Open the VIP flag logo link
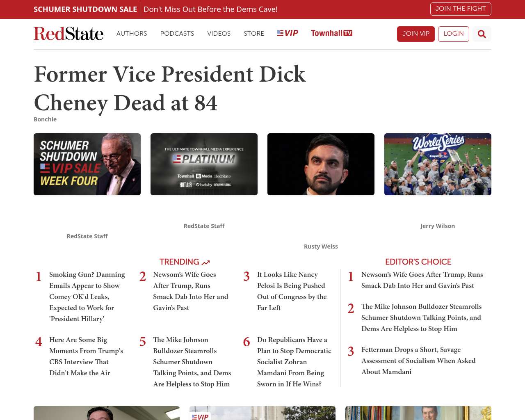Viewport: 525px width, 420px height. click(288, 33)
